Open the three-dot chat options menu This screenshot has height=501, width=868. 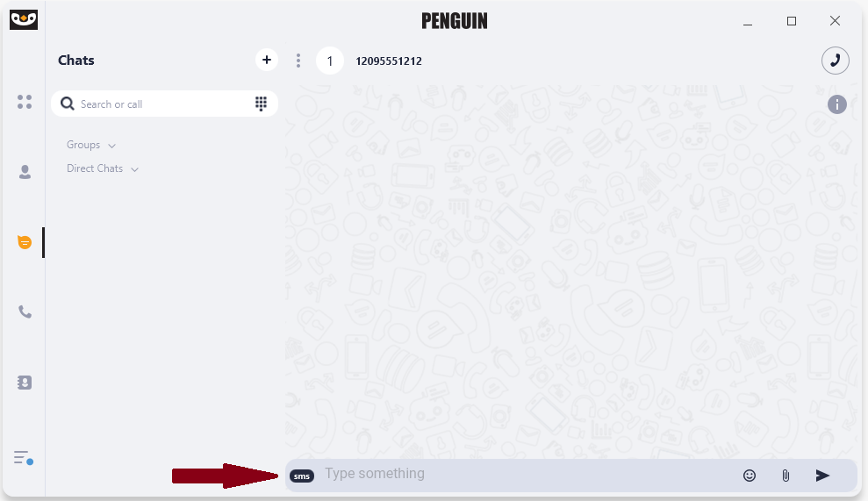coord(298,61)
